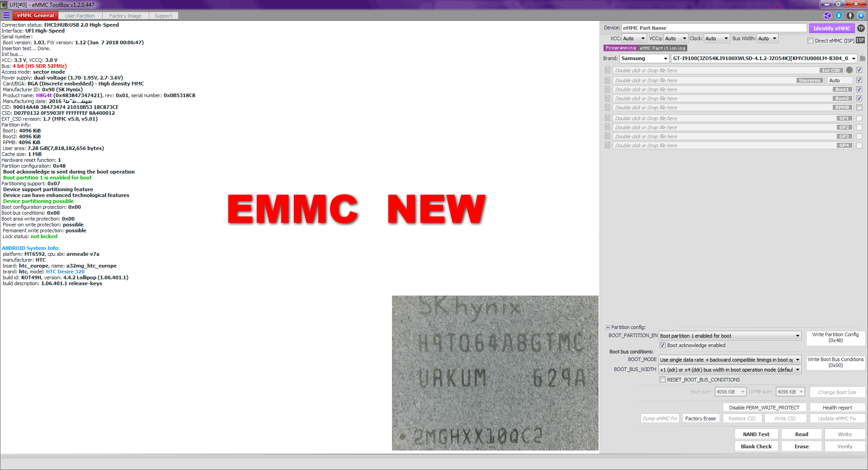Click the Identify eMMC button

[831, 28]
